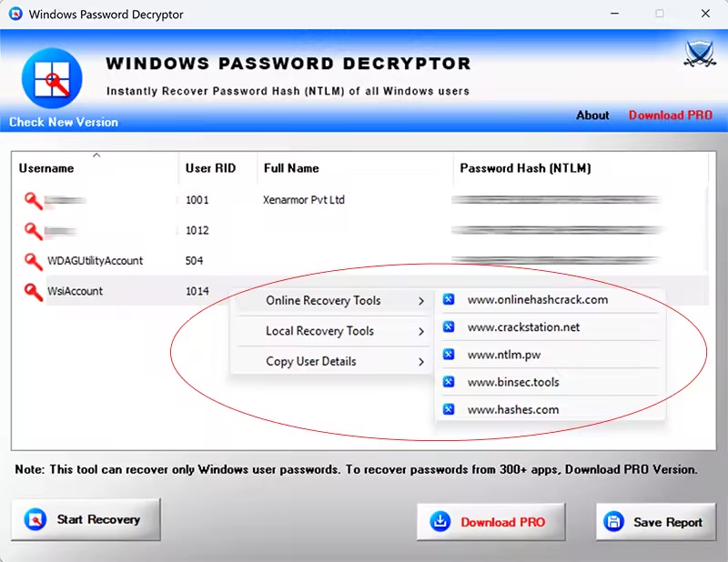Click the bottom Download PRO button
The height and width of the screenshot is (562, 728).
(x=490, y=522)
